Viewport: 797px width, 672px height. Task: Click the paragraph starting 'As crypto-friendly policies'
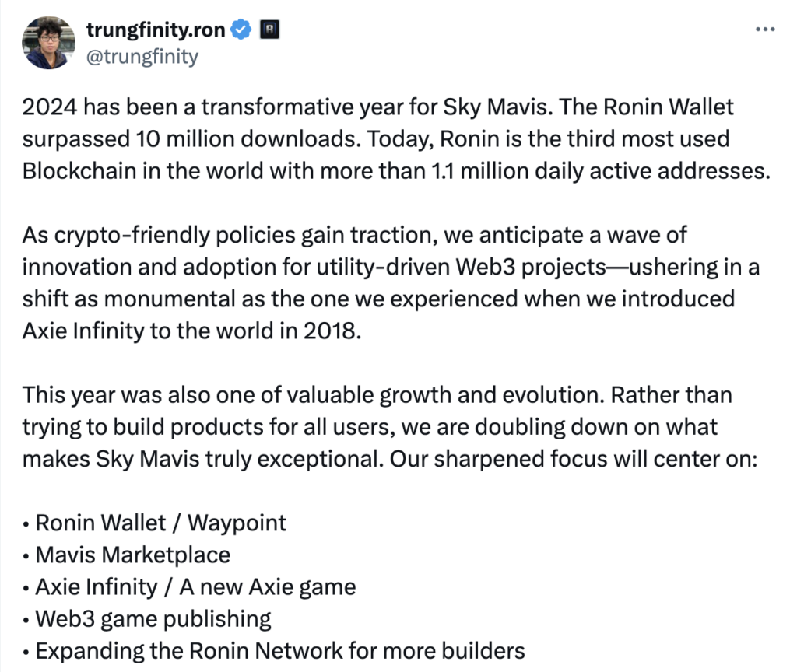coord(391,282)
